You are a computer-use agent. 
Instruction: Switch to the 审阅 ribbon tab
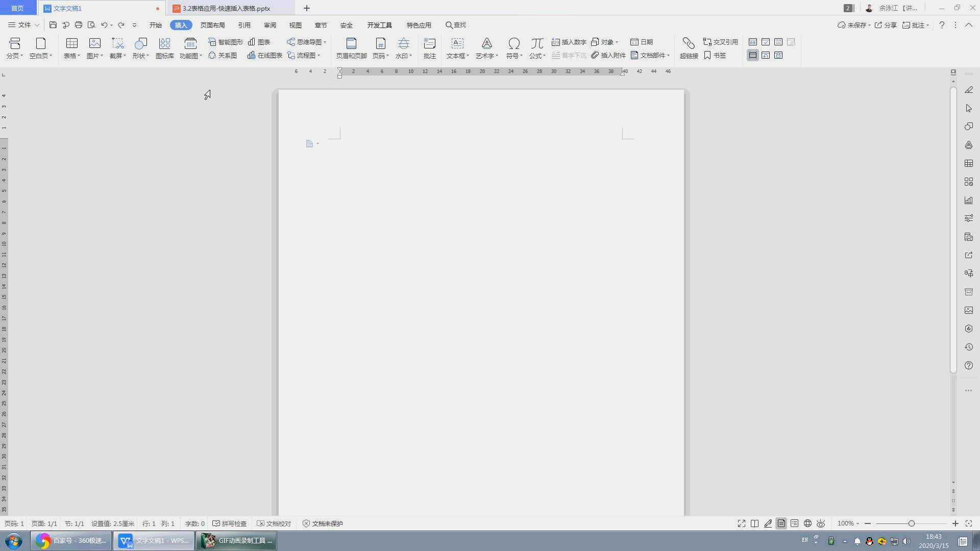click(x=270, y=25)
